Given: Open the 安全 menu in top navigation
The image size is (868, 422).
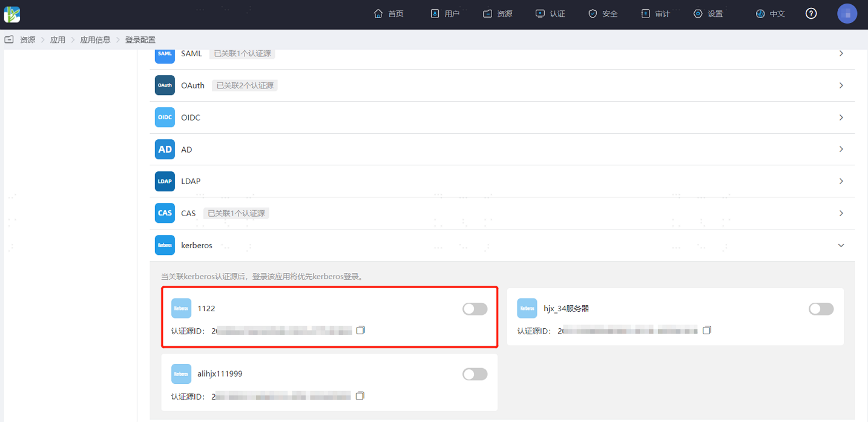Looking at the screenshot, I should 603,13.
